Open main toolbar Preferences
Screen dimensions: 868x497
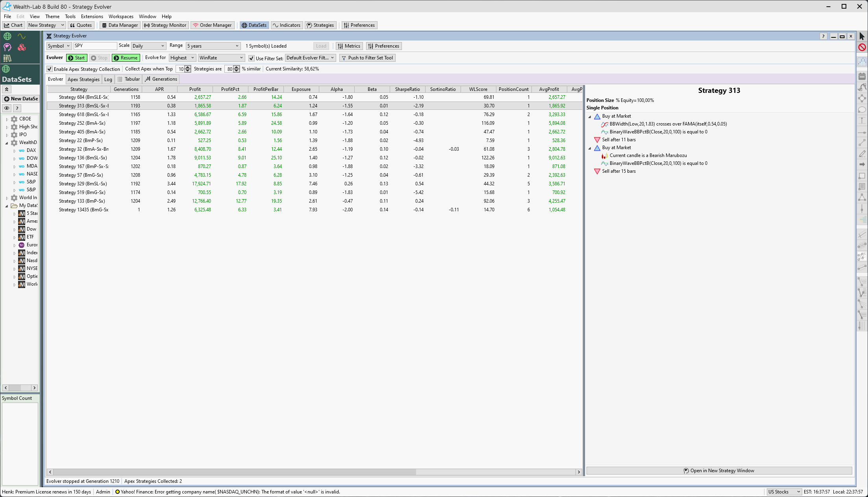359,25
